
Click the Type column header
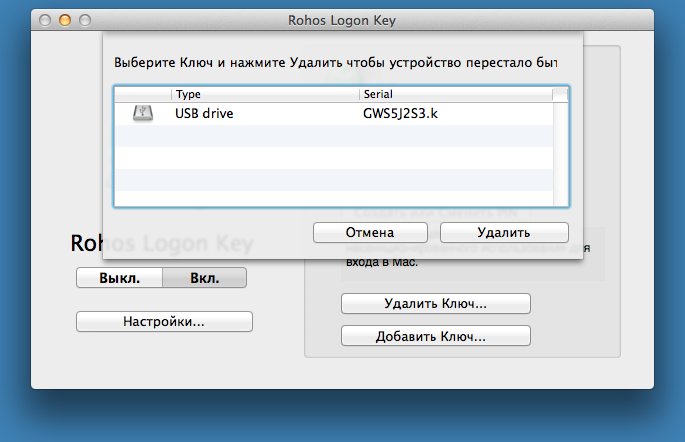[x=265, y=94]
